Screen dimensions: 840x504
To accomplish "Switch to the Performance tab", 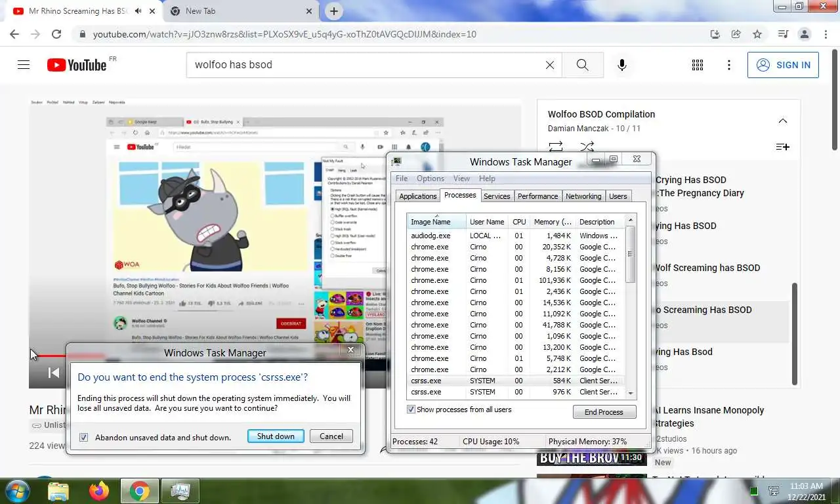I will tap(538, 196).
